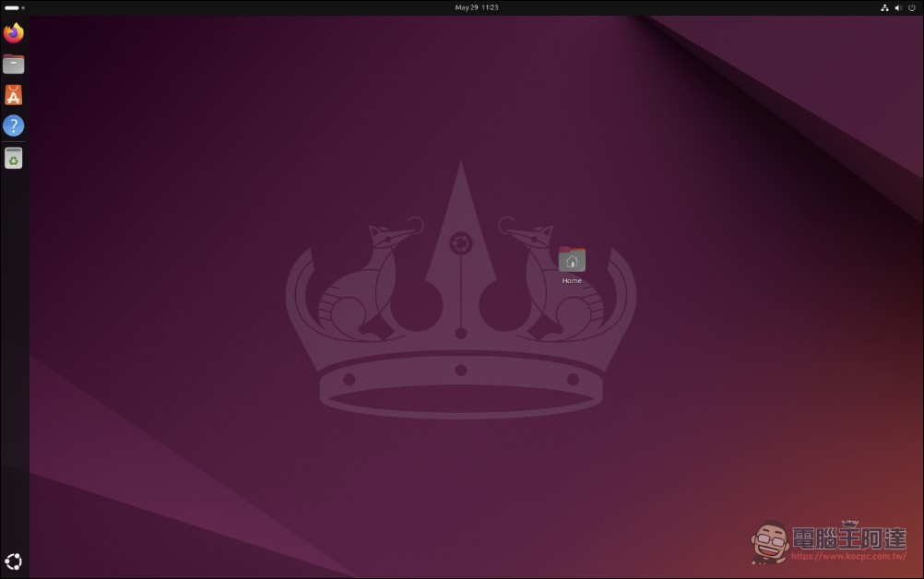This screenshot has width=924, height=579.
Task: Open the calendar via May 29 11:23 clock
Action: point(476,7)
